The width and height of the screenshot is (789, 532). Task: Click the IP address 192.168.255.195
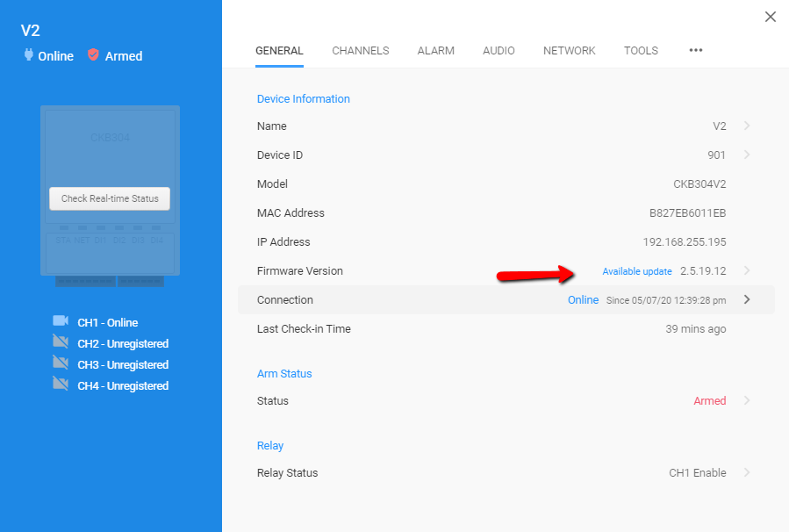(x=685, y=242)
